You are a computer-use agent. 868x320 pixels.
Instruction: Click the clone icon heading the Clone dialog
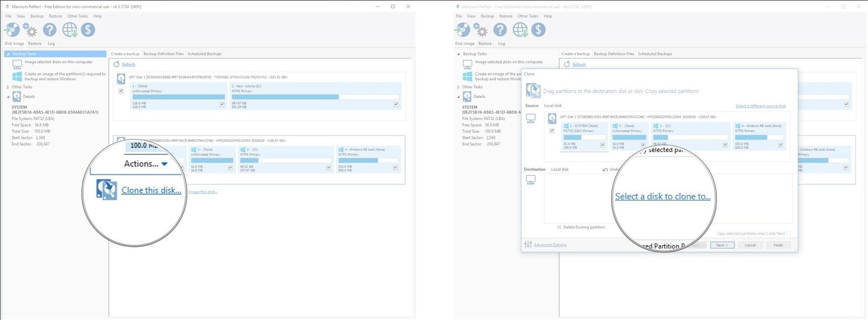pos(533,90)
